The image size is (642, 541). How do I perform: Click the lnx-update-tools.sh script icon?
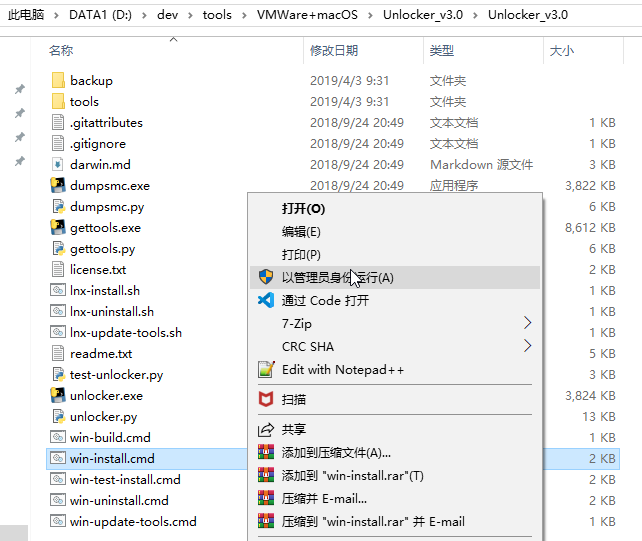pos(58,332)
